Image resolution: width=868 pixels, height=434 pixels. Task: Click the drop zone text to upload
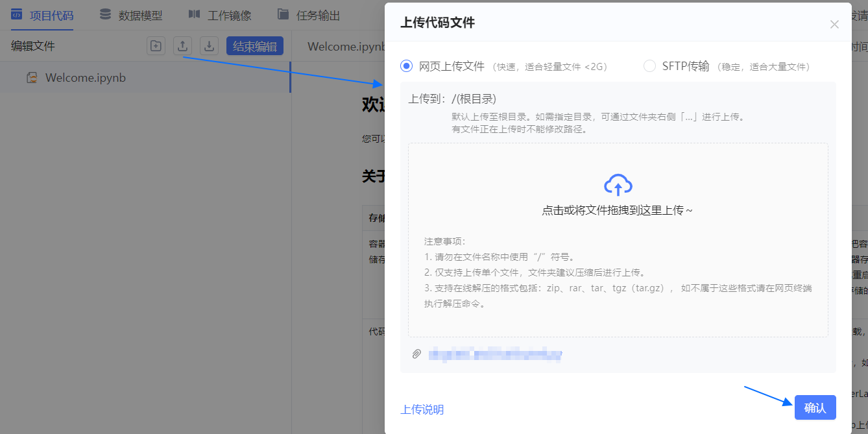pyautogui.click(x=617, y=211)
